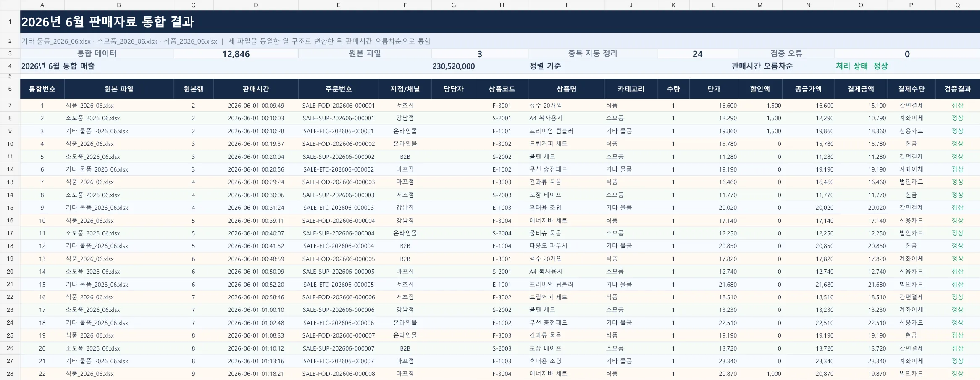Click the 지점/채널 table header

[405, 89]
